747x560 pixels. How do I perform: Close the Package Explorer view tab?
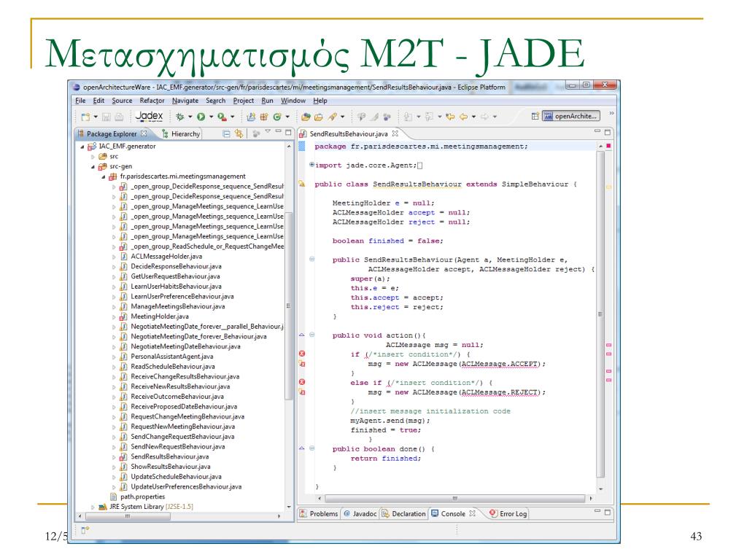tap(144, 134)
